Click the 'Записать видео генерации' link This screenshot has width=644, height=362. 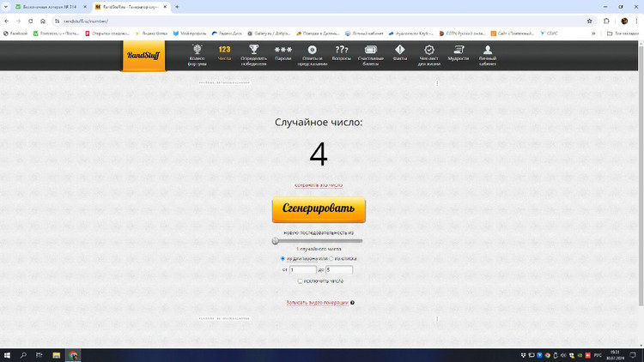pos(318,303)
